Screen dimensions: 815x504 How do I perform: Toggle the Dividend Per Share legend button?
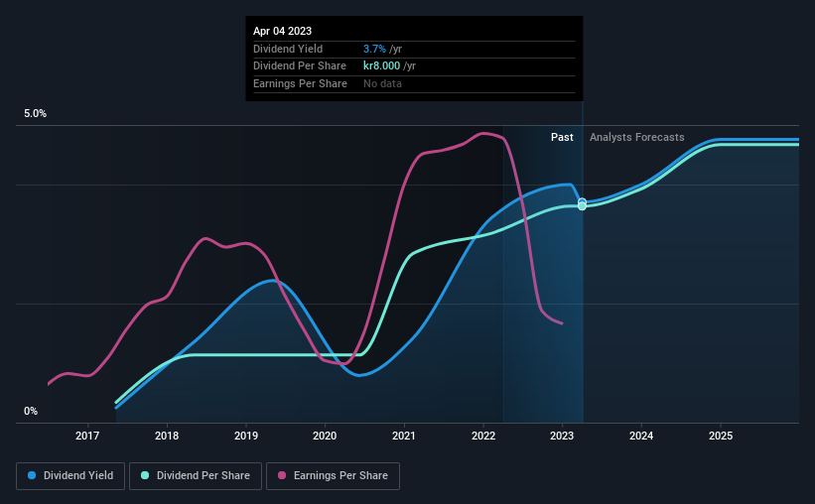click(x=196, y=476)
